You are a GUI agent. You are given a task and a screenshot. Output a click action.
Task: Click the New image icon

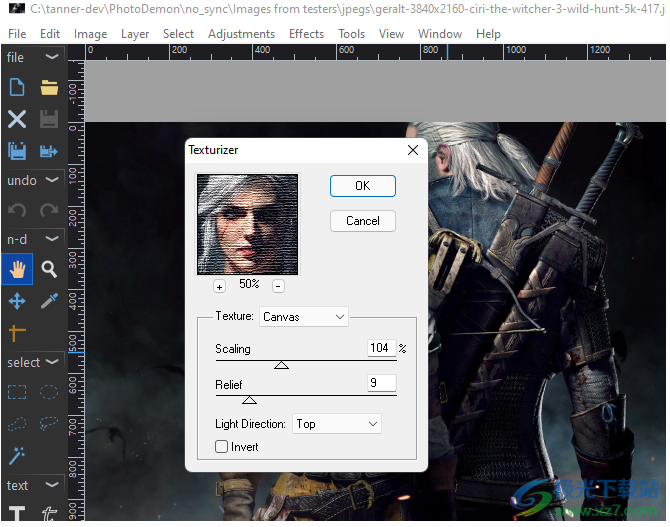point(17,87)
